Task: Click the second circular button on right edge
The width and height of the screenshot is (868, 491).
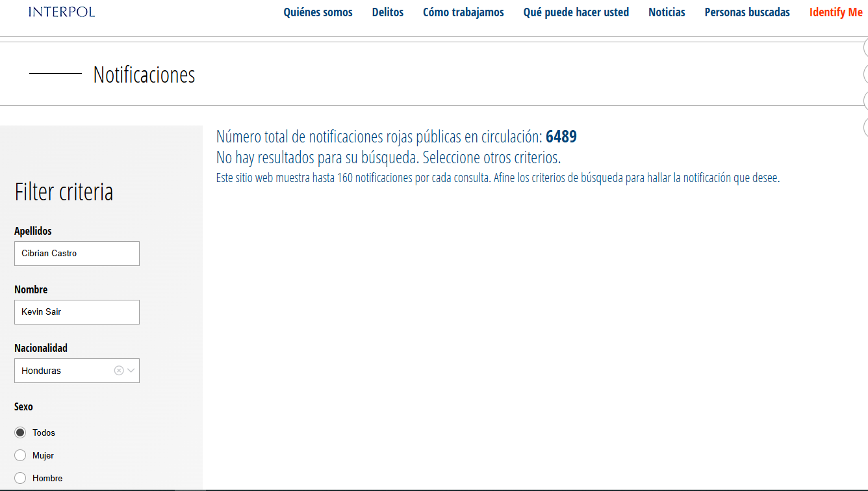Action: 865,74
